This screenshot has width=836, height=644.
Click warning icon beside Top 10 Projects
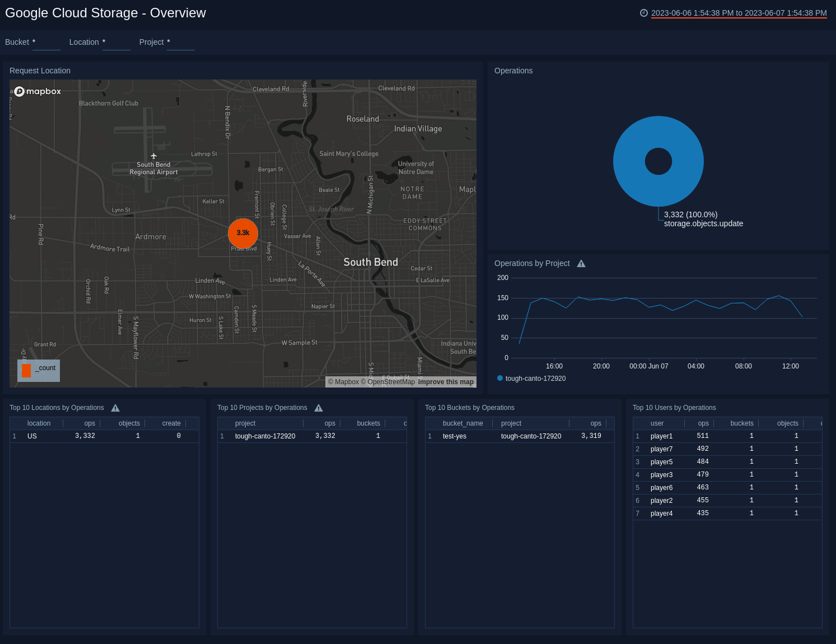319,408
